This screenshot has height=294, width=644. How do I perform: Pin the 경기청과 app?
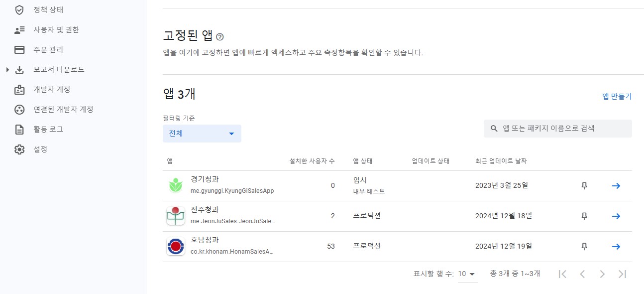pyautogui.click(x=584, y=186)
